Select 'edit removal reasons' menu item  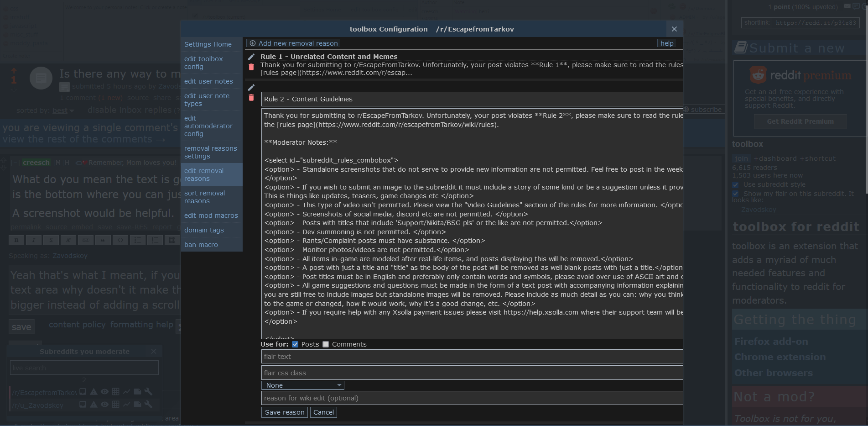[x=212, y=175]
